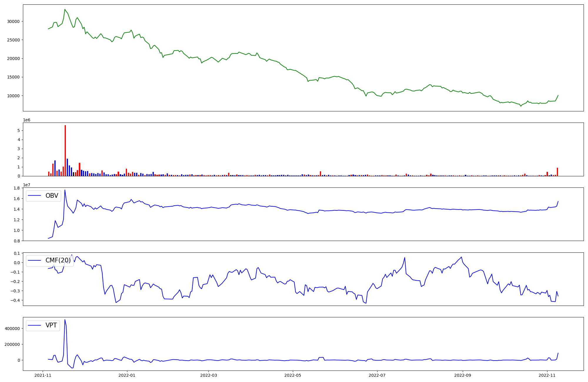Click the 1e7 OBV scale notation
The width and height of the screenshot is (588, 382).
[26, 185]
